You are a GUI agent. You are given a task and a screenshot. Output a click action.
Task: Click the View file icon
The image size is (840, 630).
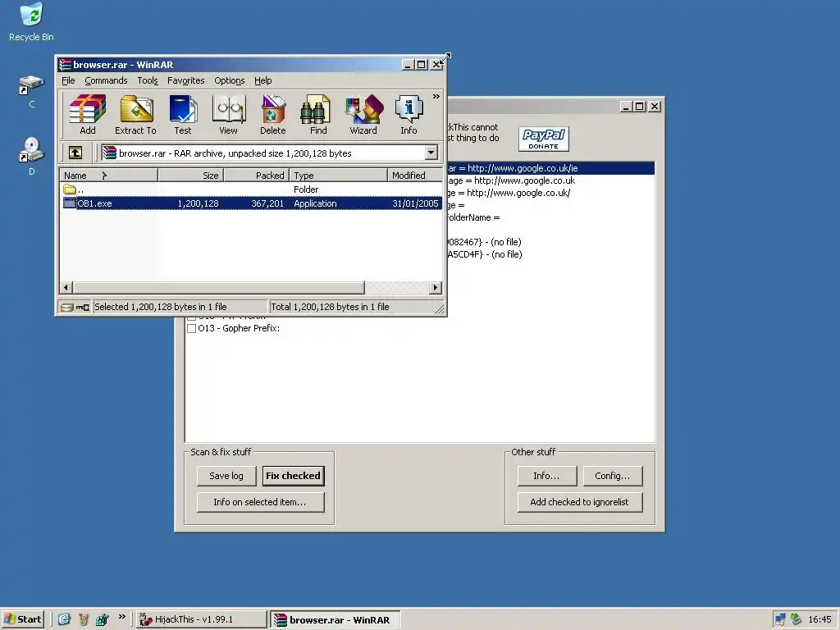pyautogui.click(x=228, y=115)
